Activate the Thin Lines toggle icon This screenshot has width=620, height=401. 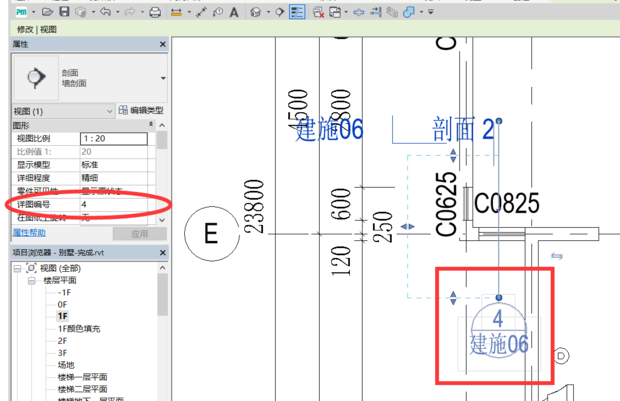pyautogui.click(x=297, y=12)
